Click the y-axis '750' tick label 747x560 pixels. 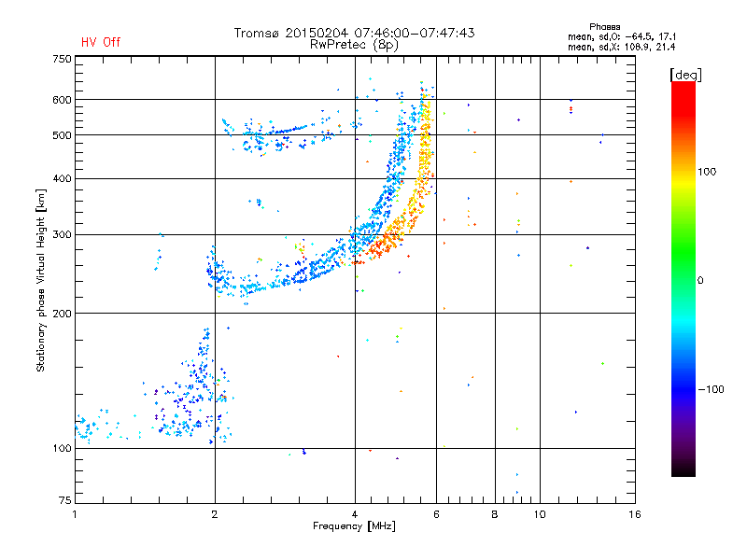click(x=62, y=59)
